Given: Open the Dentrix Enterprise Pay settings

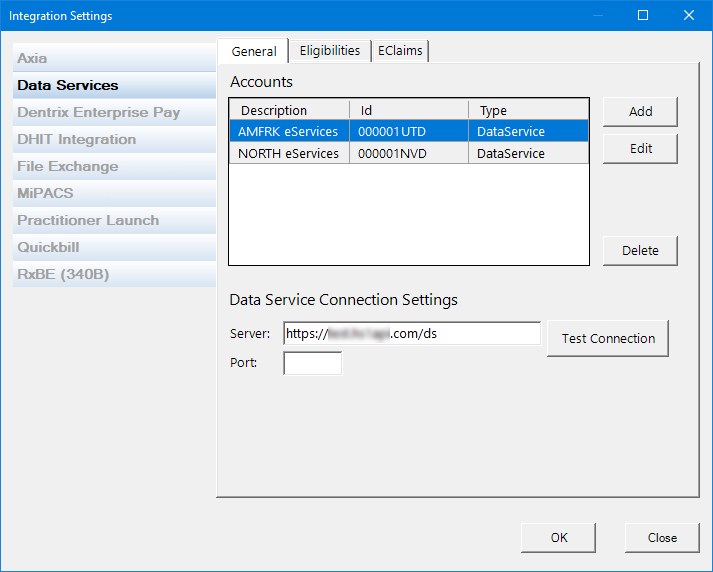Looking at the screenshot, I should pos(98,113).
